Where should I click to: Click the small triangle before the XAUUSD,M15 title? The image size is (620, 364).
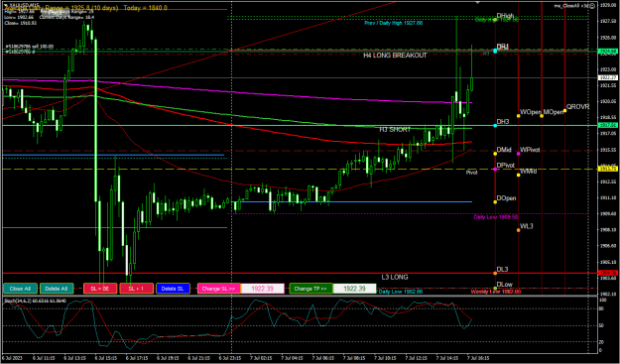click(x=6, y=5)
